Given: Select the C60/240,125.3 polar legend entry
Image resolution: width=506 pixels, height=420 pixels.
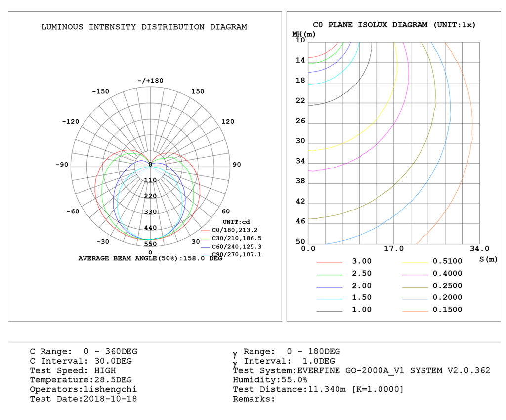Looking at the screenshot, I should 236,247.
